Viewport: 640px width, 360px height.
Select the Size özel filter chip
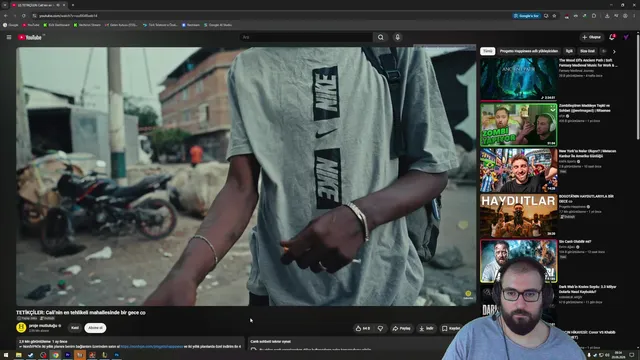tap(587, 51)
